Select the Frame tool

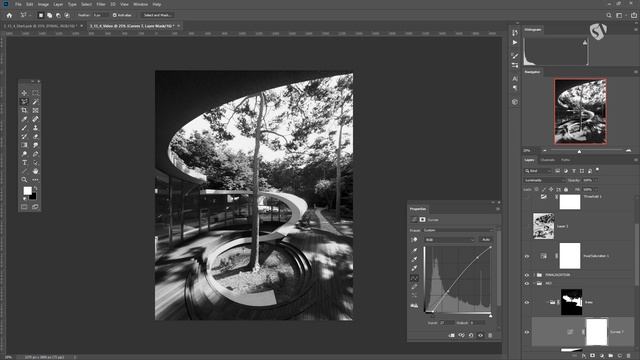[36, 110]
